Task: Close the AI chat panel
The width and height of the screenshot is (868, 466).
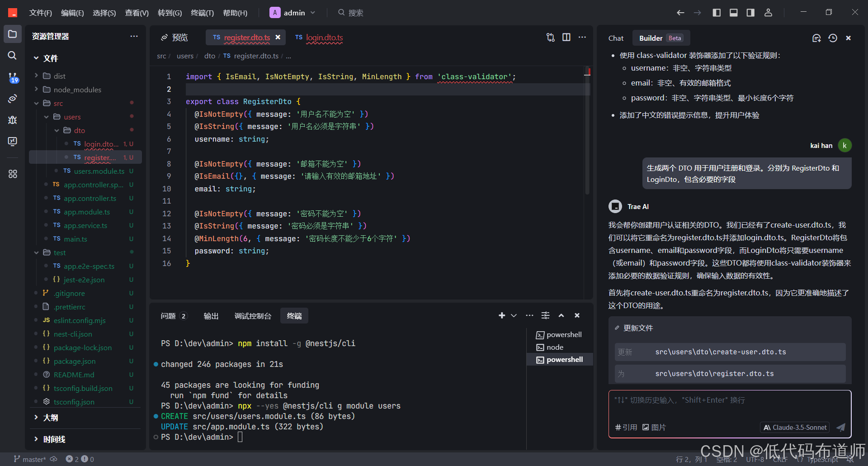Action: 849,38
